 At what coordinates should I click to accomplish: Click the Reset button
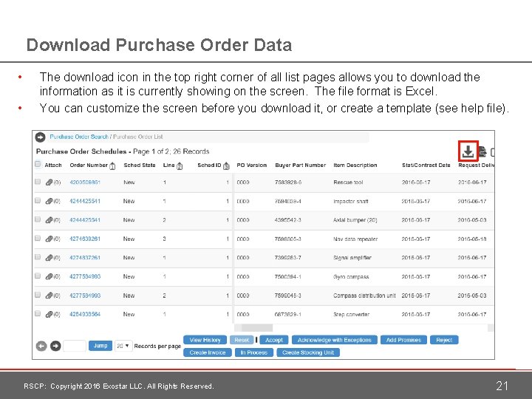242,340
